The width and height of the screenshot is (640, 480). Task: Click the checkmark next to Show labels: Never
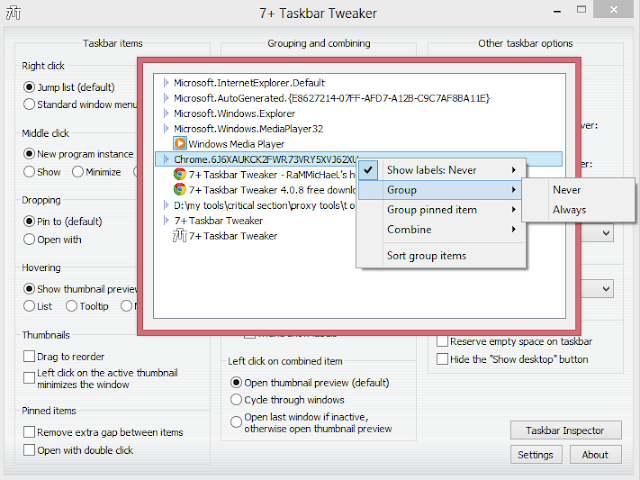tap(368, 170)
